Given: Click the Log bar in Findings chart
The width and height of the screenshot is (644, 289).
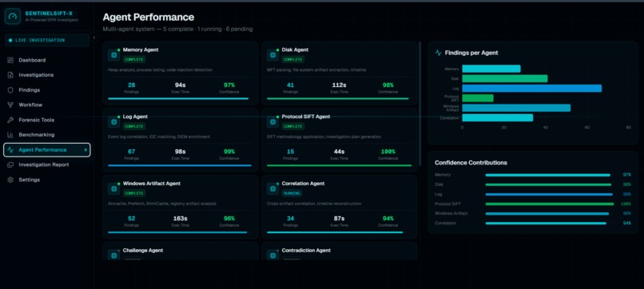Looking at the screenshot, I should point(532,89).
